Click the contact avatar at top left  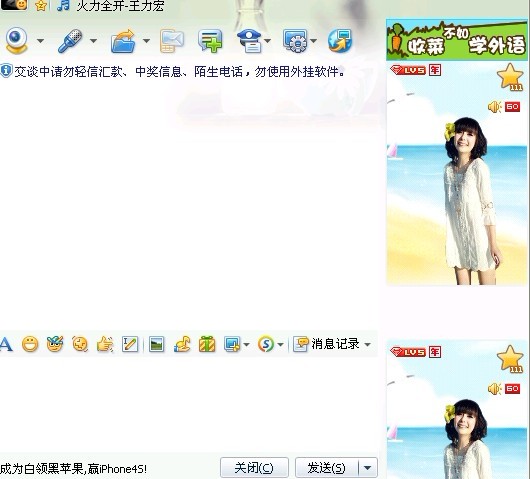tap(14, 4)
